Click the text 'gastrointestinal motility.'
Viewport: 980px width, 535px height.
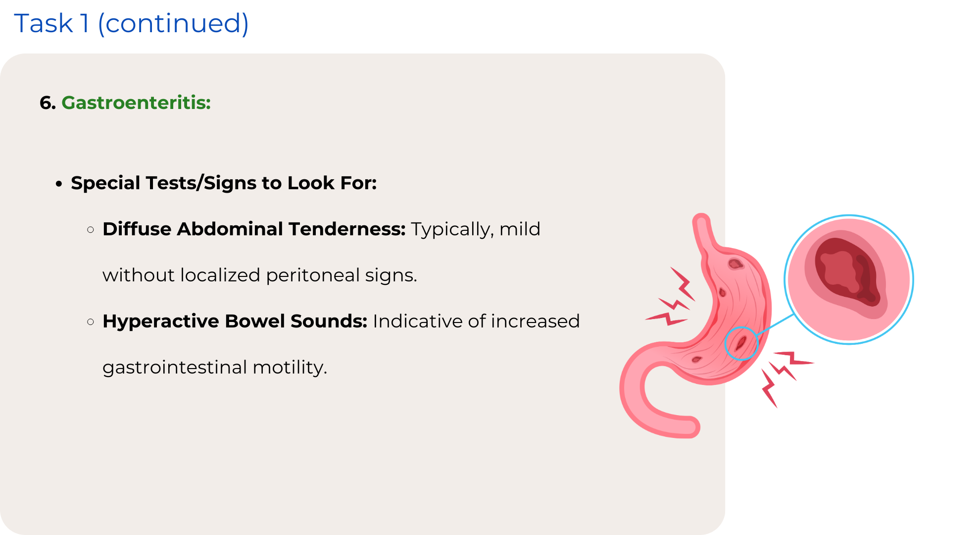click(215, 367)
